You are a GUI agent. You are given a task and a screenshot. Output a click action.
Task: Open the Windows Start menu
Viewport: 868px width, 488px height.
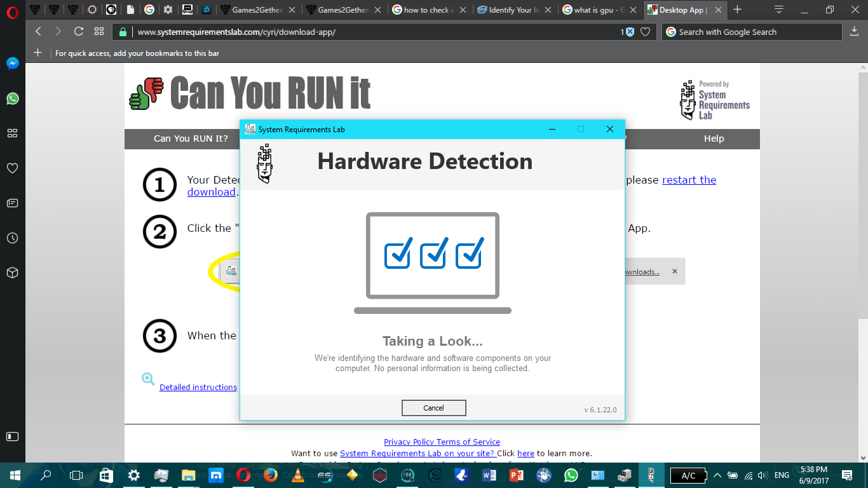click(x=15, y=475)
